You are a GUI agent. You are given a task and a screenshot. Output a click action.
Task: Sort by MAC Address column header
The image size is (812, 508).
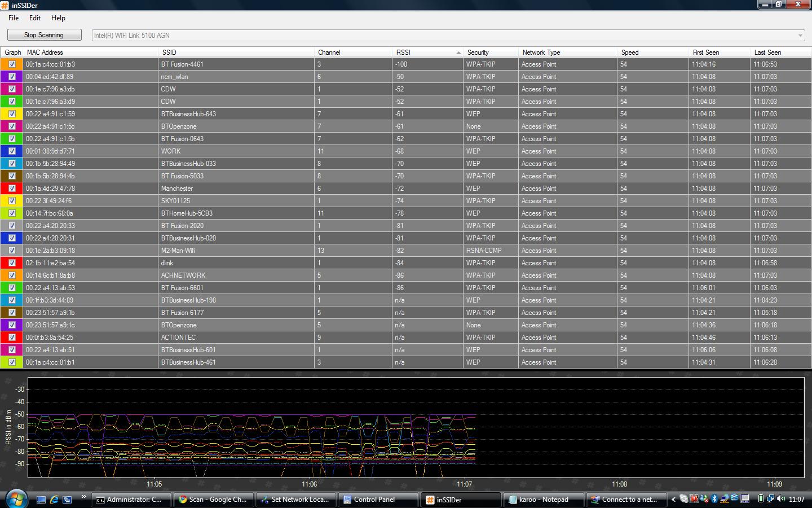pyautogui.click(x=91, y=52)
